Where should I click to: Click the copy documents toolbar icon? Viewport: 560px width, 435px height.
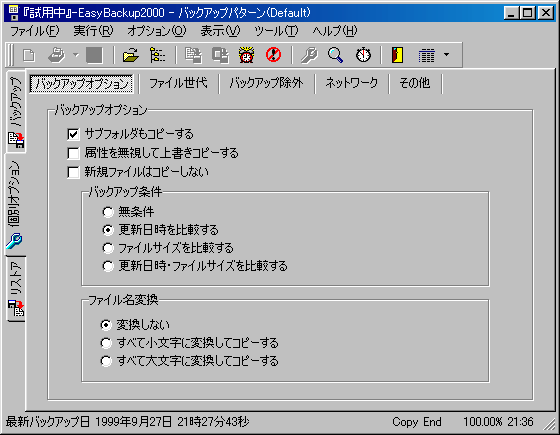pyautogui.click(x=193, y=55)
